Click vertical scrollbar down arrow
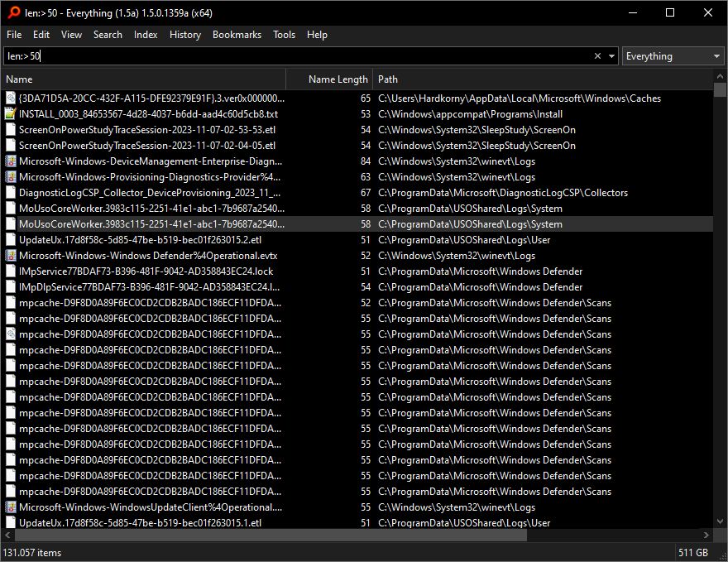Image resolution: width=728 pixels, height=562 pixels. (720, 521)
